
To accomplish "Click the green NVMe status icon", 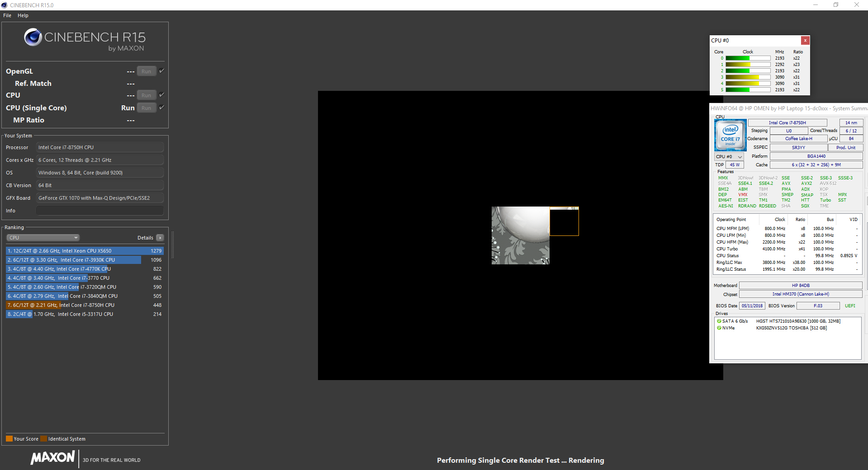I will (719, 328).
